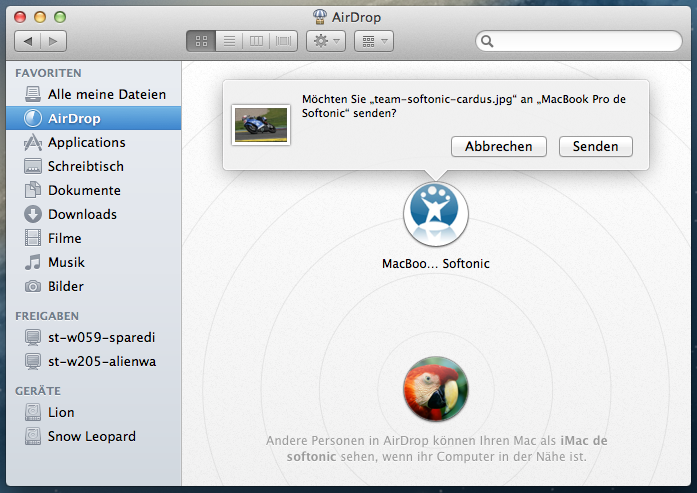Switch to Cover Flow view
This screenshot has width=697, height=493.
(x=284, y=41)
